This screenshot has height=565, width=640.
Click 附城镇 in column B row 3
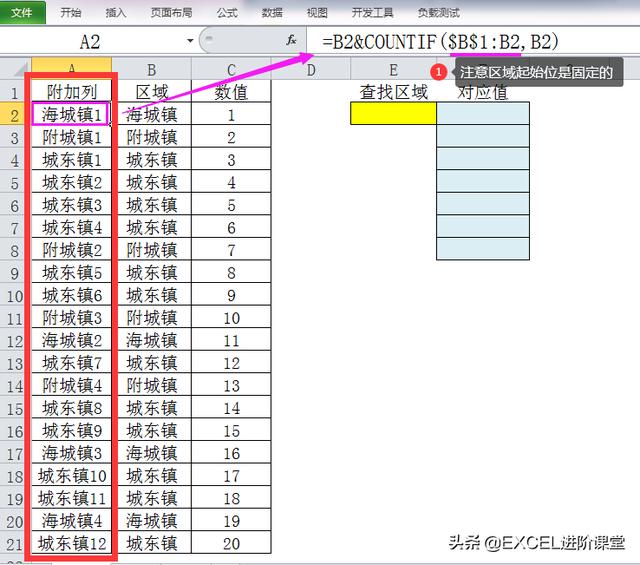click(151, 137)
